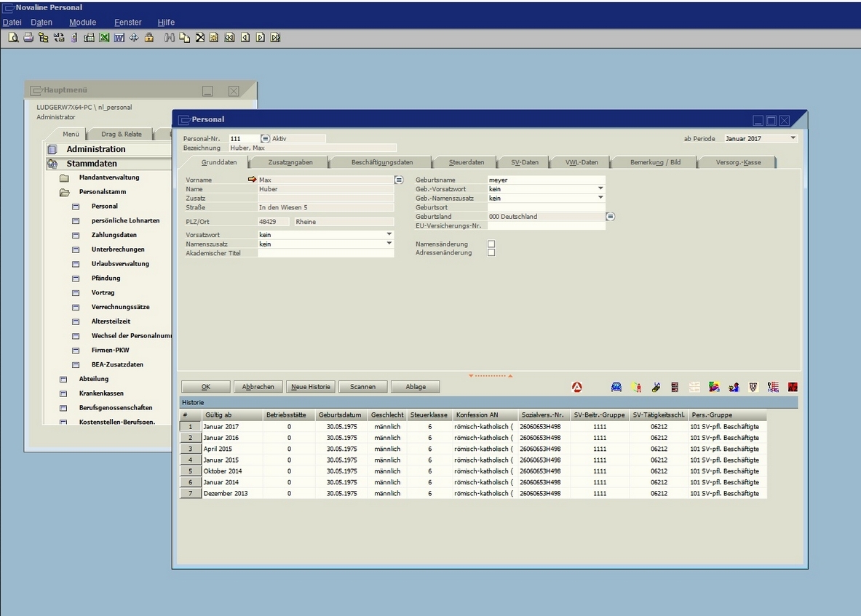Click the printer icon in toolbar
Image resolution: width=861 pixels, height=616 pixels.
click(28, 37)
